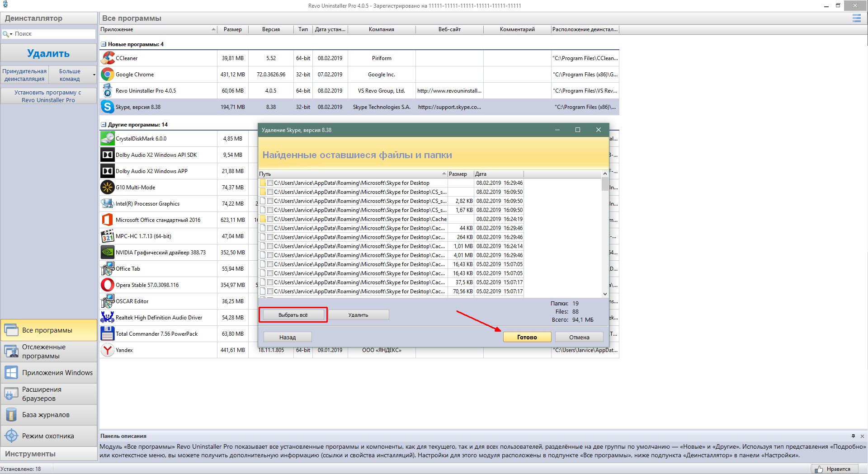This screenshot has height=474, width=868.
Task: Open Все программы via its sidebar icon
Action: (x=11, y=330)
